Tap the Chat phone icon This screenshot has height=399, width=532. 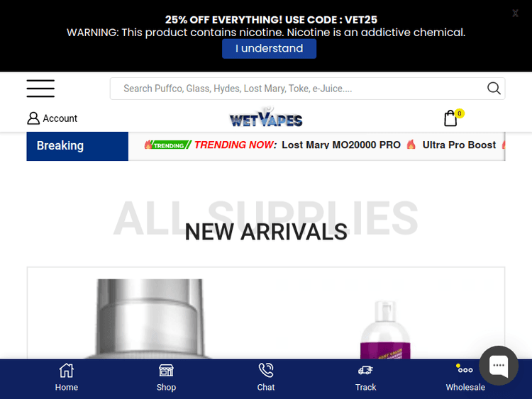point(266,370)
